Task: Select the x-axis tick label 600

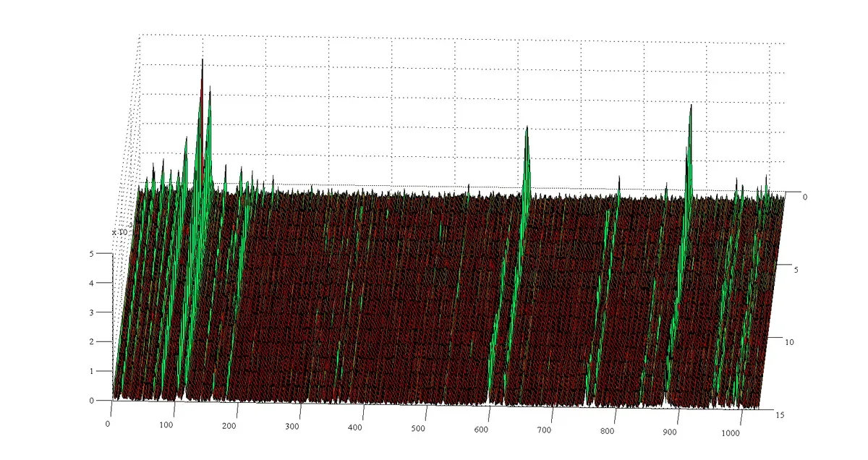Action: (481, 430)
